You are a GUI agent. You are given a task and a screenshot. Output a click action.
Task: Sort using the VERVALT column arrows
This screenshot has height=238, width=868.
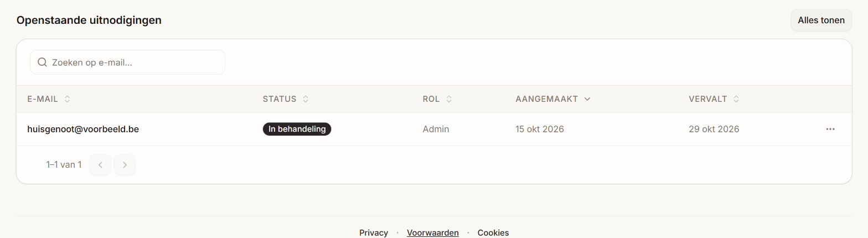pyautogui.click(x=736, y=99)
